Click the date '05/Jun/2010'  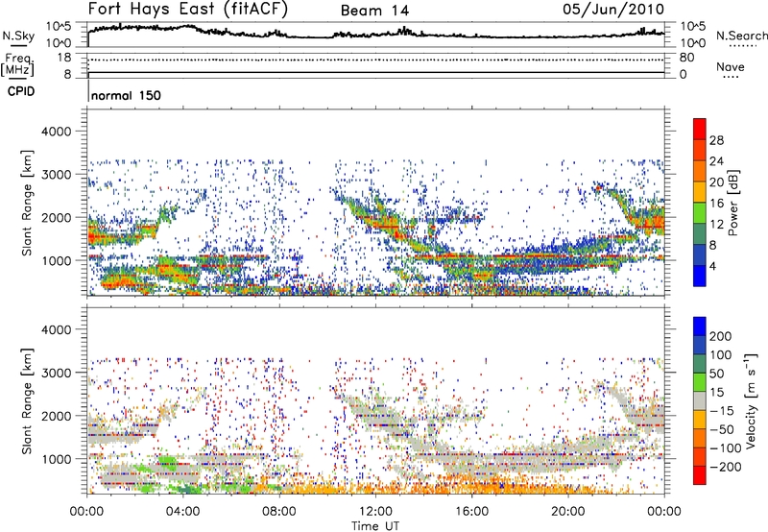(613, 10)
